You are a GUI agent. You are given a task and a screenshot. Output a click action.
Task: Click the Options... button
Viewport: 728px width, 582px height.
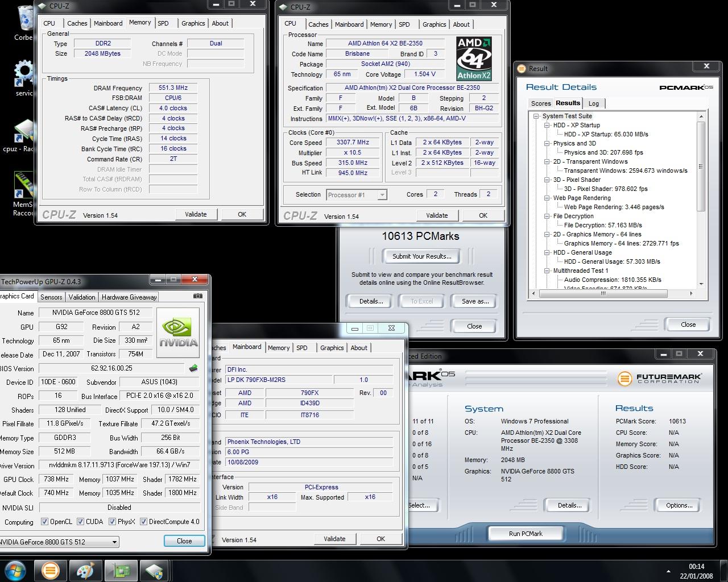click(679, 505)
